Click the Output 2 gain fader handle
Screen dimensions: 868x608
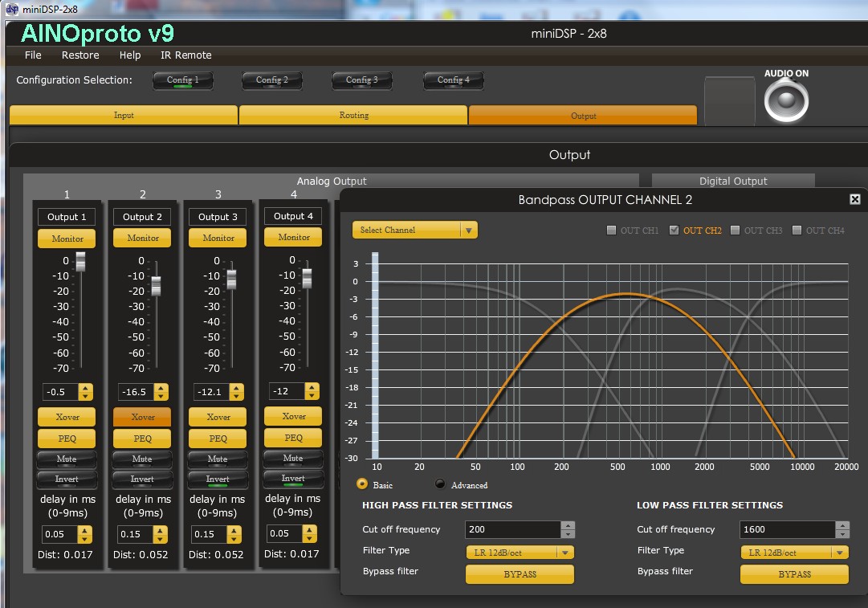coord(156,286)
